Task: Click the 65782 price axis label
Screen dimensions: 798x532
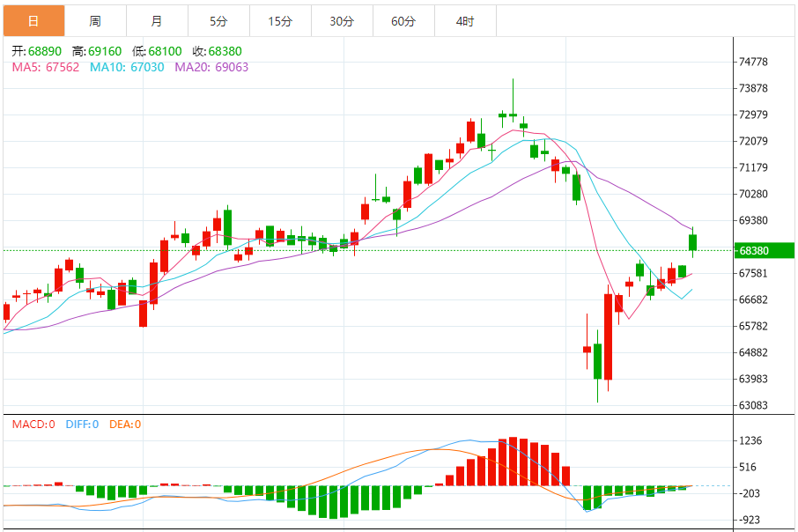Action: 753,326
